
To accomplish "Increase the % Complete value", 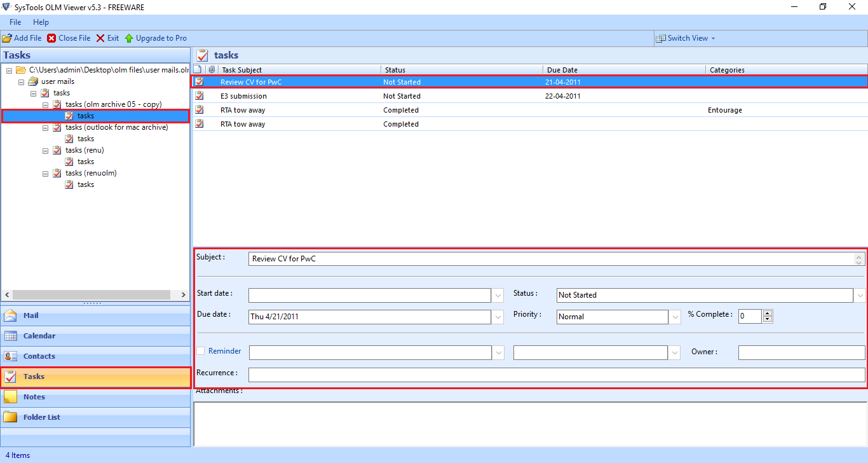I will click(768, 313).
